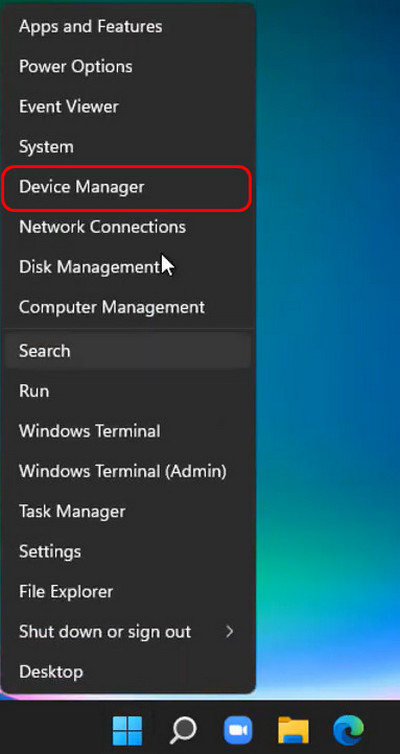400x754 pixels.
Task: Open Computer Management
Action: (128, 307)
